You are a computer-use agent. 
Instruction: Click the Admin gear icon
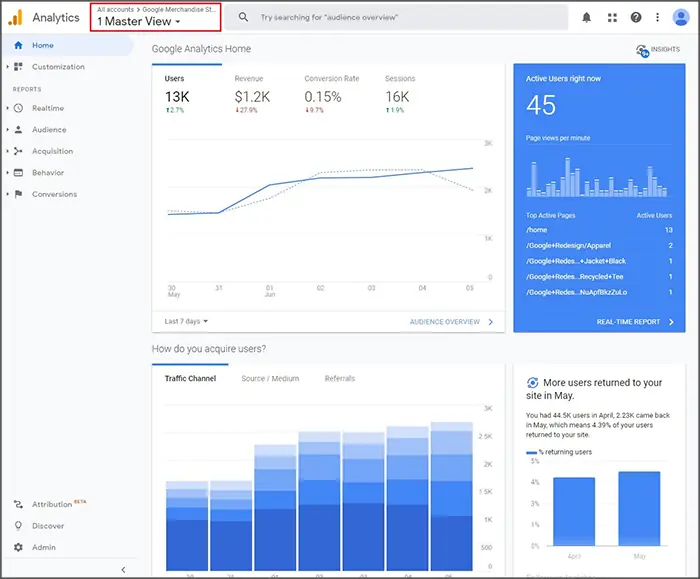pyautogui.click(x=18, y=547)
